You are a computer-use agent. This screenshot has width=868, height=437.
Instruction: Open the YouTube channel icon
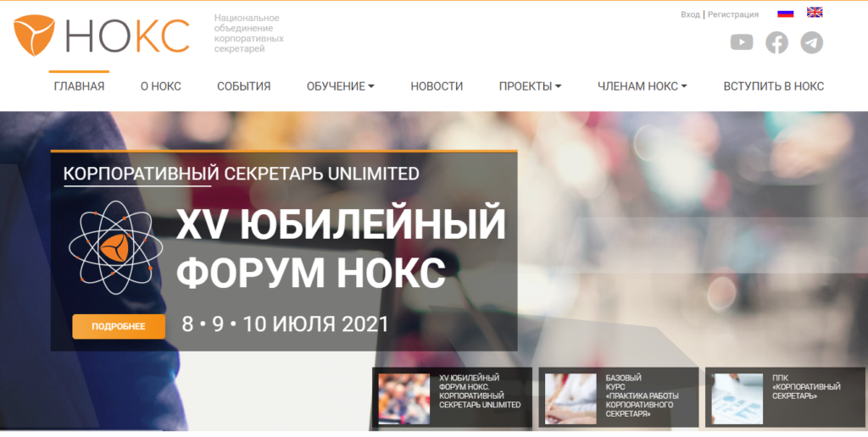[x=741, y=42]
